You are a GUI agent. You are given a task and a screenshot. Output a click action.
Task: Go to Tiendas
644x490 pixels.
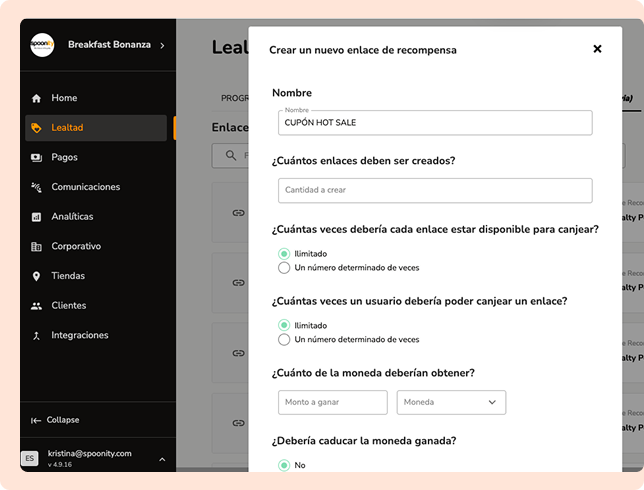(96, 276)
